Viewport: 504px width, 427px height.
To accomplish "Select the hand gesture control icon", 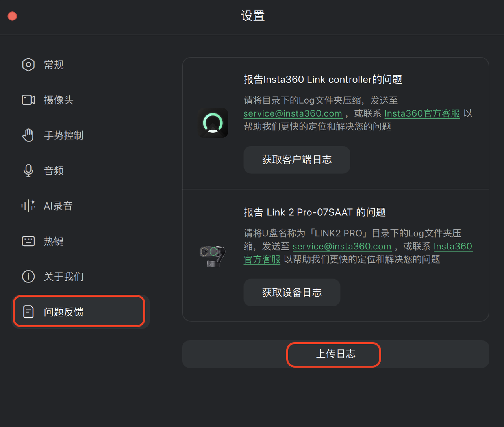I will [28, 135].
